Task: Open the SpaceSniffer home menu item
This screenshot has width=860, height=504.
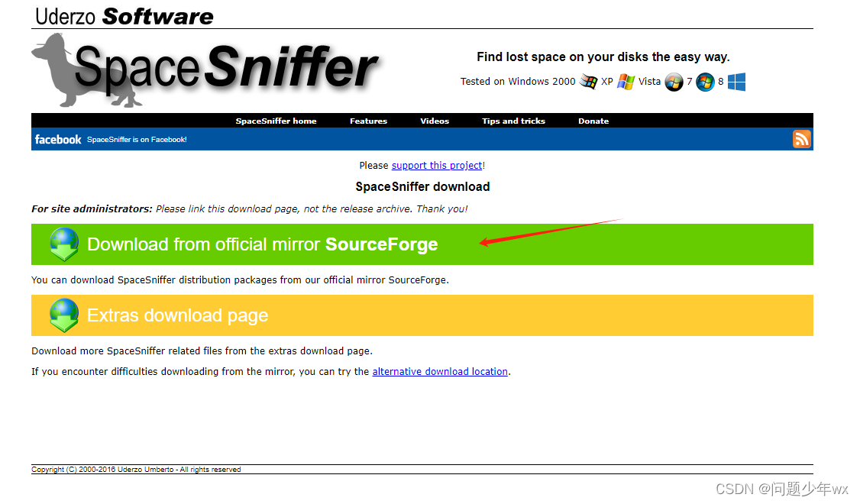Action: click(x=276, y=121)
